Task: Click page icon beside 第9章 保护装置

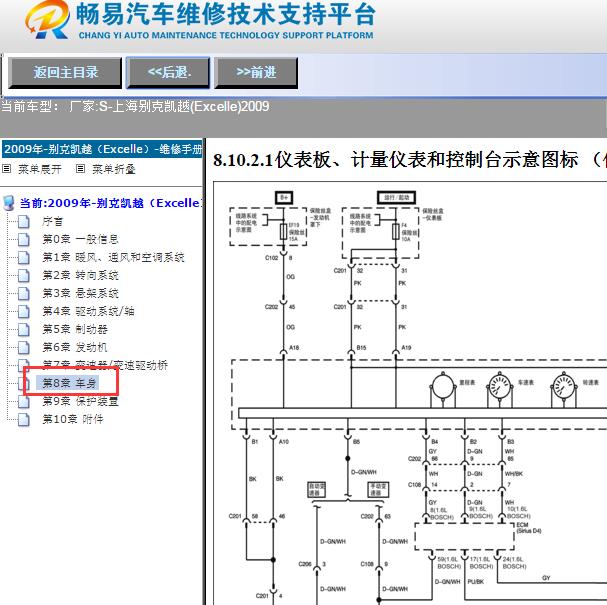Action: pos(24,402)
